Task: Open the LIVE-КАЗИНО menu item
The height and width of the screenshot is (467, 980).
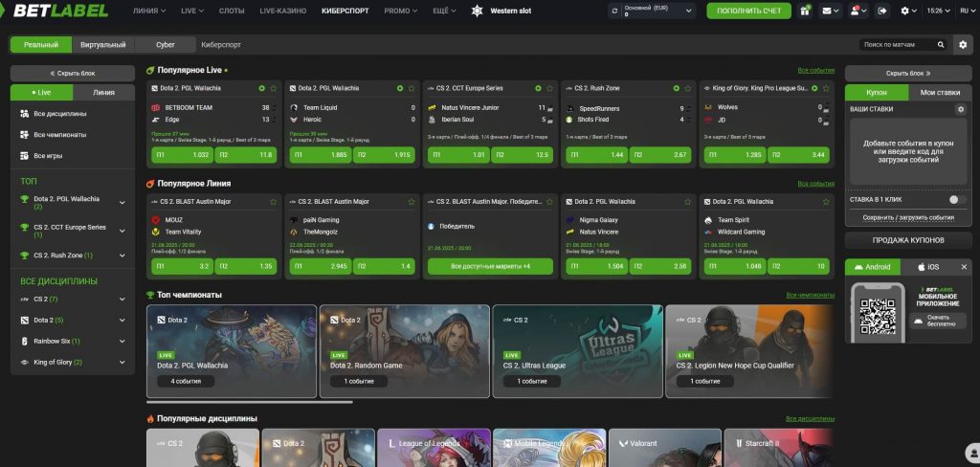Action: click(283, 11)
